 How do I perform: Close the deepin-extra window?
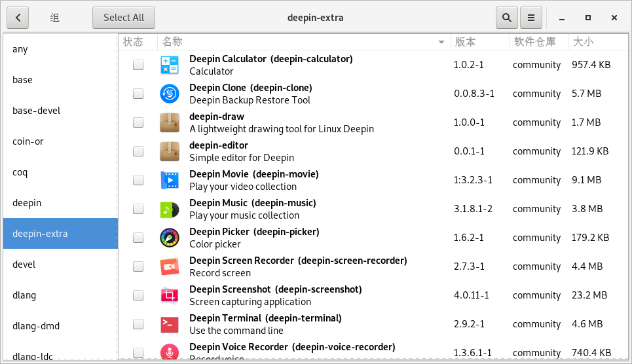614,18
